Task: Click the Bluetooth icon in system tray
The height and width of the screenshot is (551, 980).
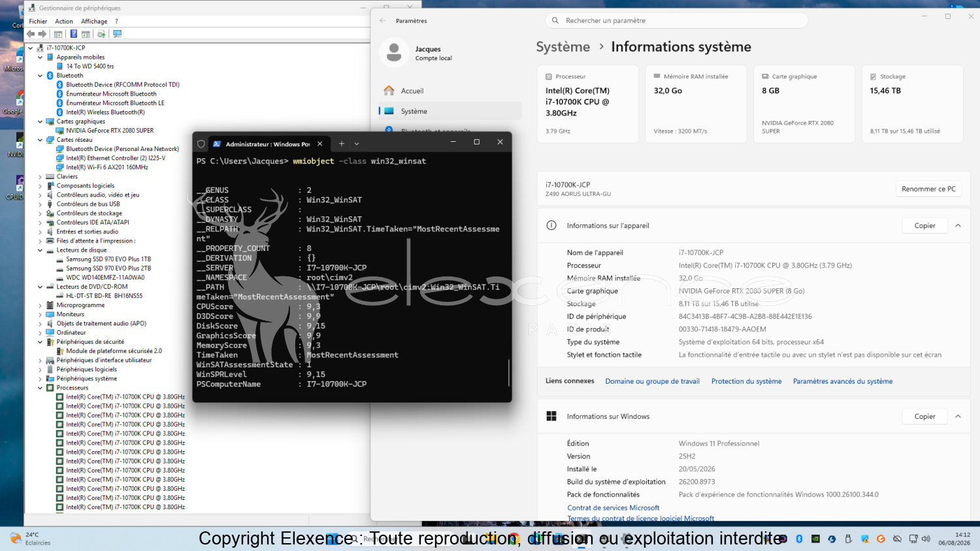Action: point(799,539)
